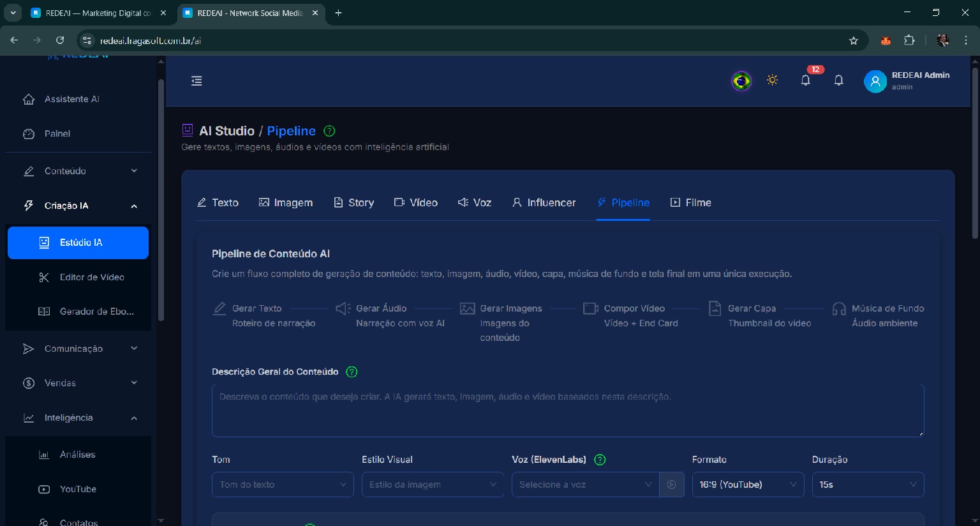Collapse the Inteligência sidebar section
Image resolution: width=980 pixels, height=526 pixels.
[78, 417]
